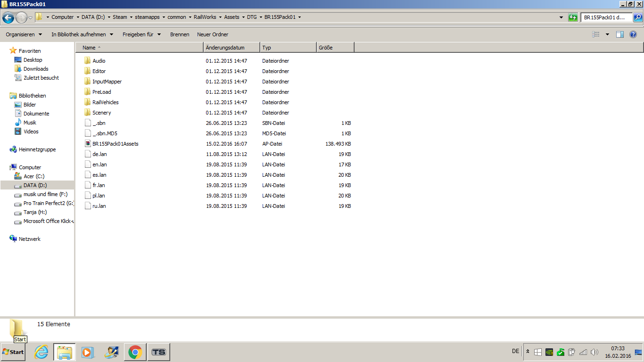The height and width of the screenshot is (362, 644).
Task: Click the DE language indicator
Action: click(x=516, y=351)
